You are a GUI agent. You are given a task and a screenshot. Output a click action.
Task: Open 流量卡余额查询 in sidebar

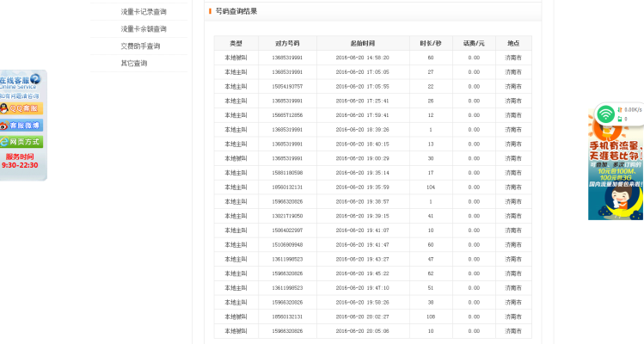pos(144,29)
